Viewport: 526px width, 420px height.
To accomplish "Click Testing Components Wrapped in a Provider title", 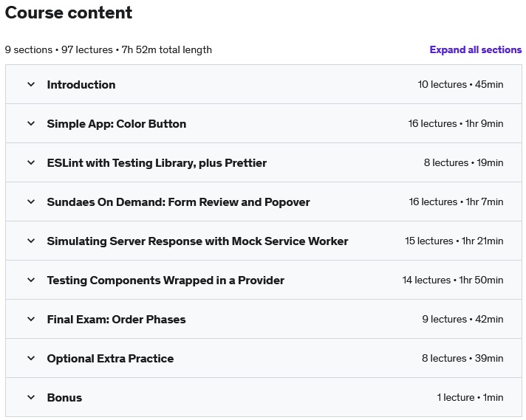I will tap(165, 280).
